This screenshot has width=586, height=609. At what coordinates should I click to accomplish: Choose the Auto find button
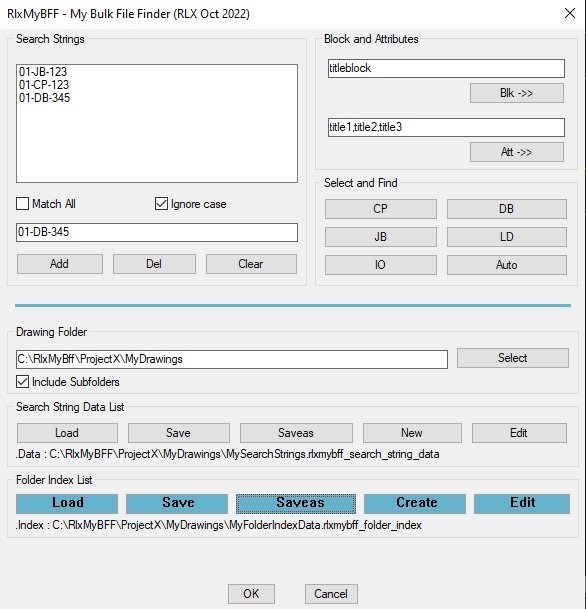(x=506, y=265)
